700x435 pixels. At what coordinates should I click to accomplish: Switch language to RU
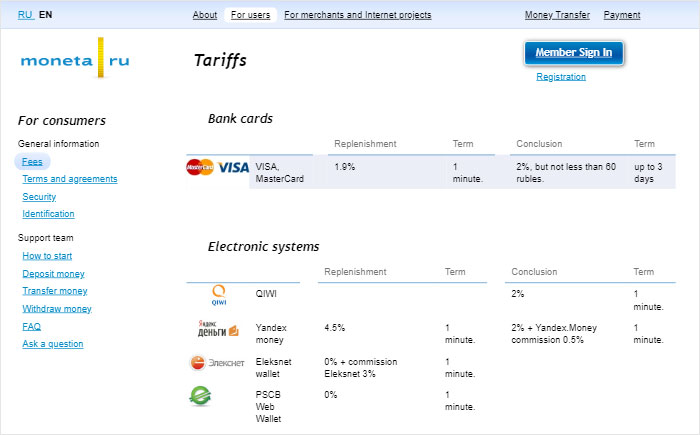point(25,15)
